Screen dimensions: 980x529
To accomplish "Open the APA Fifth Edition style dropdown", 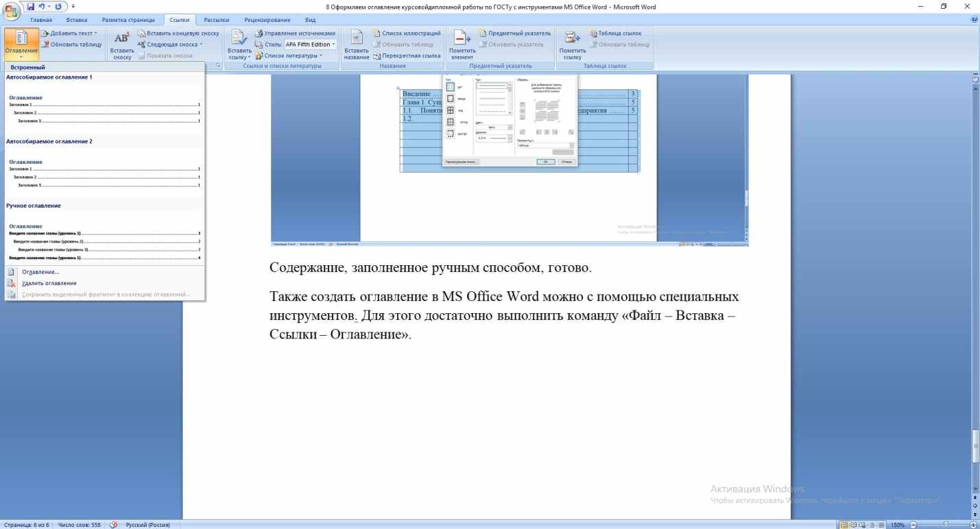I will [x=311, y=45].
